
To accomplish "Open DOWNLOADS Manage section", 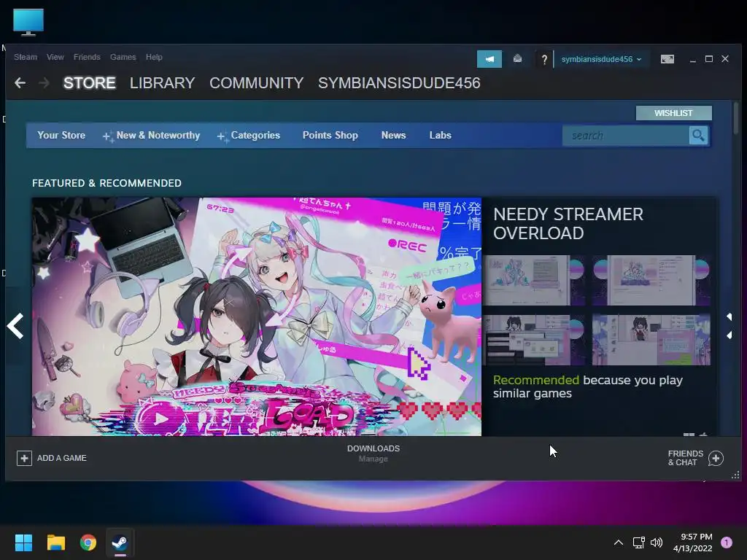I will [x=373, y=454].
